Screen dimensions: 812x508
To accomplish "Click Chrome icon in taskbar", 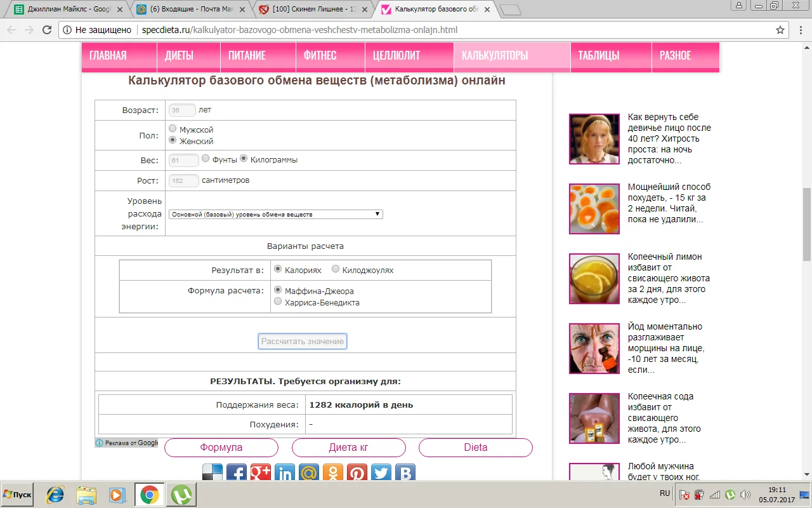I will (x=149, y=494).
